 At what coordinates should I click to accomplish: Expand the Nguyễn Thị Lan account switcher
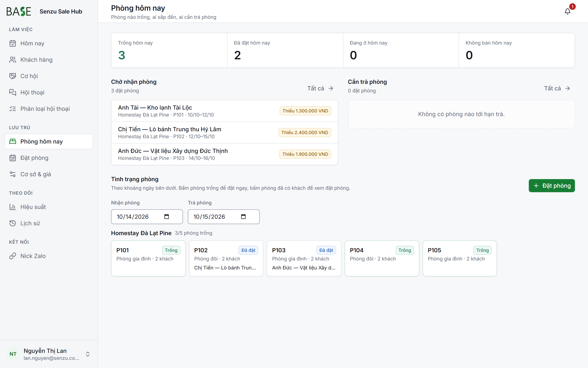point(88,354)
